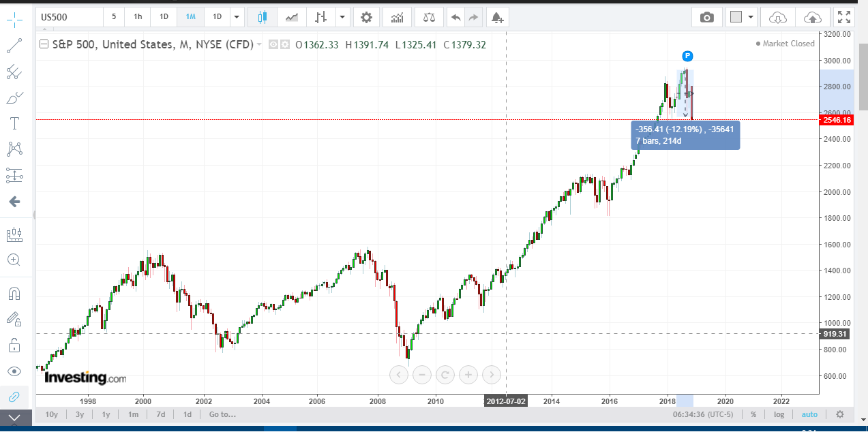Switch to the 5 minute interval
Image resolution: width=868 pixels, height=432 pixels.
pos(114,17)
